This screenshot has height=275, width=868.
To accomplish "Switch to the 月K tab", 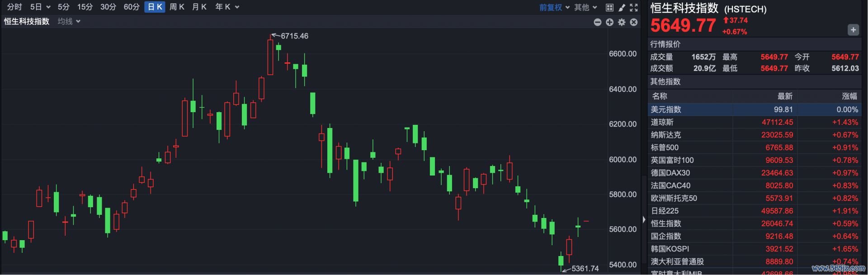I will tap(199, 7).
